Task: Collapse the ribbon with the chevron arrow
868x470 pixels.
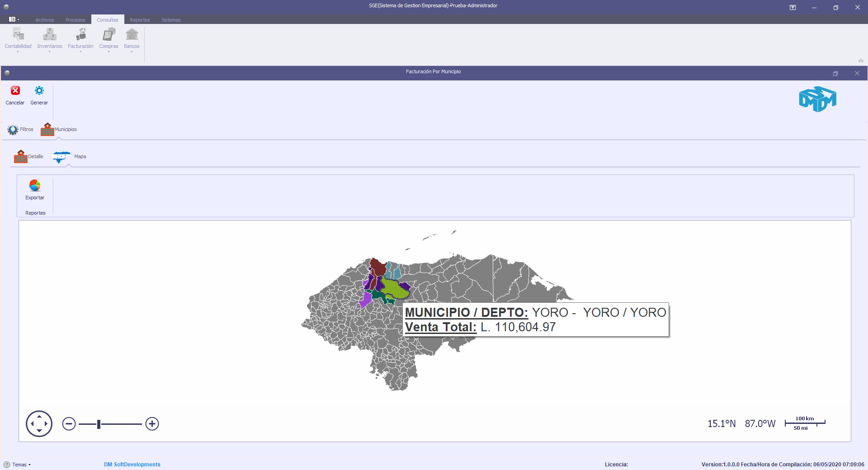Action: point(861,61)
